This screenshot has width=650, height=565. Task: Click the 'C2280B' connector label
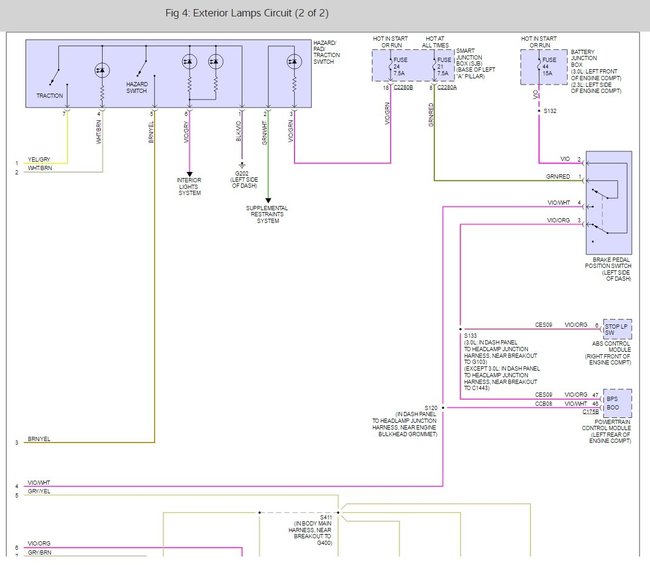pos(403,88)
